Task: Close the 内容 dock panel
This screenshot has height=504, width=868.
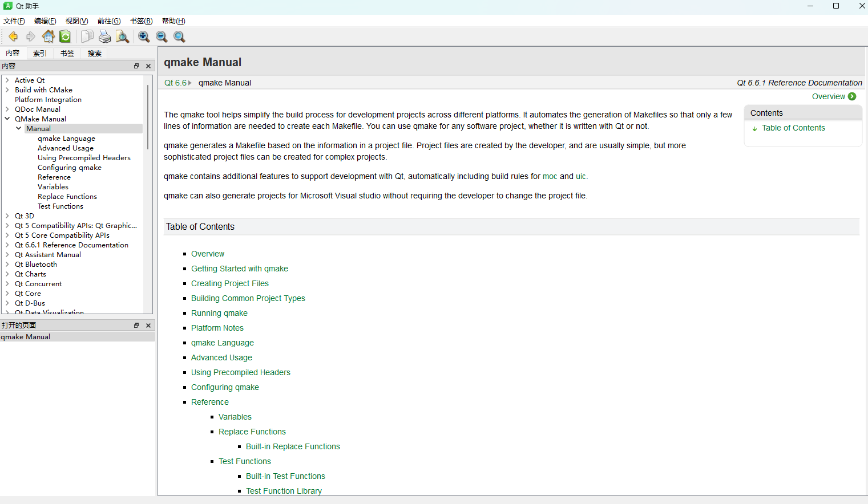Action: [148, 66]
